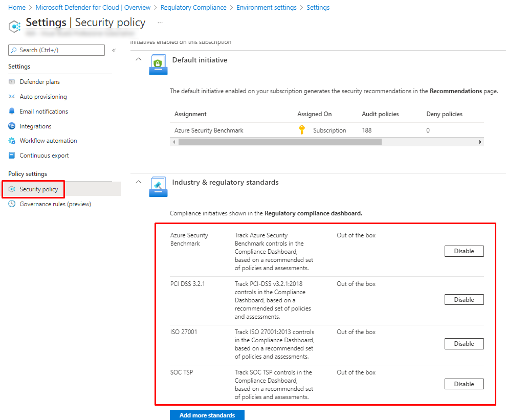Click the Workflow automation gear icon
Screen dimensions: 506x420
click(12, 141)
